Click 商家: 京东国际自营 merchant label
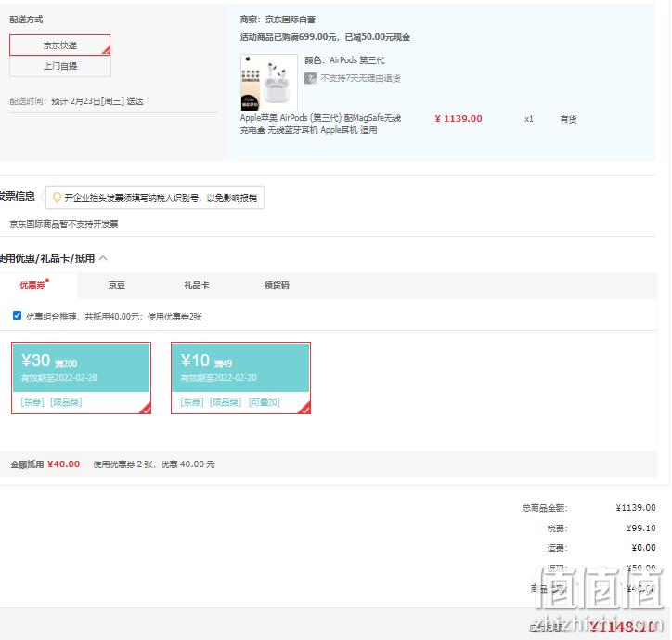 278,20
